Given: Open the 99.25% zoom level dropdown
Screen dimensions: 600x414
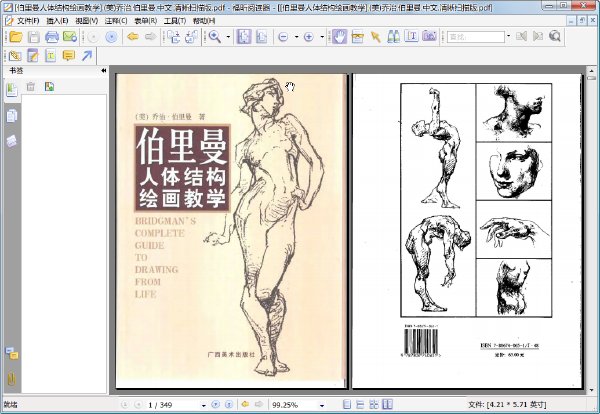Looking at the screenshot, I should point(322,405).
